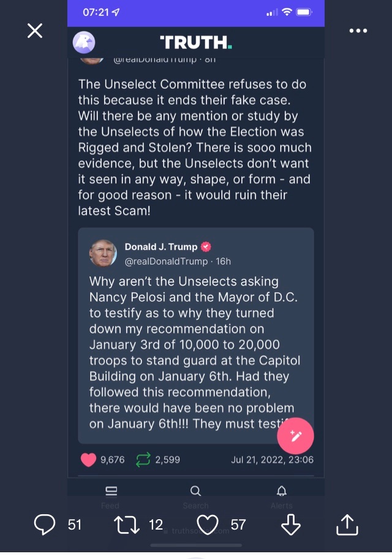This screenshot has height=559, width=392.
Task: Open the Alerts bell tab
Action: pos(281,495)
